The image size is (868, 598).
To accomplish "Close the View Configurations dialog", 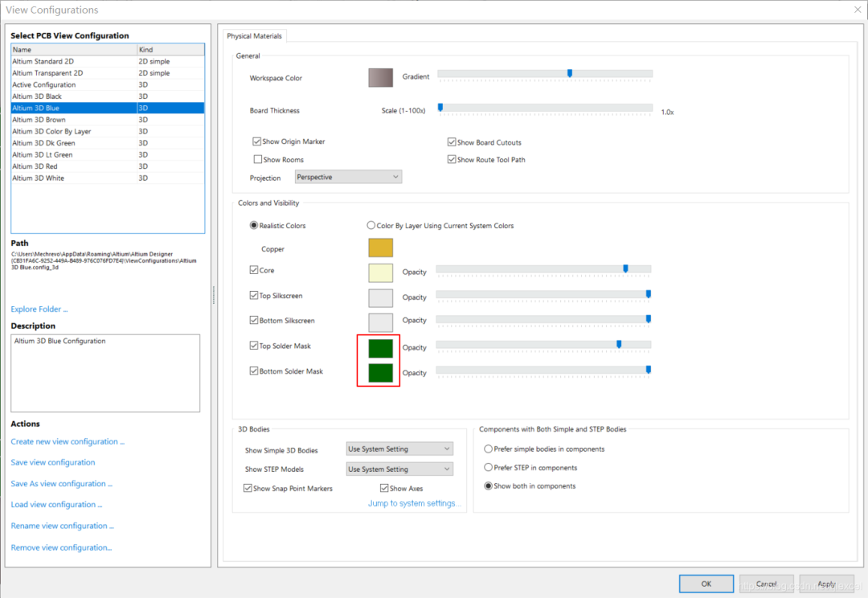I will 856,10.
